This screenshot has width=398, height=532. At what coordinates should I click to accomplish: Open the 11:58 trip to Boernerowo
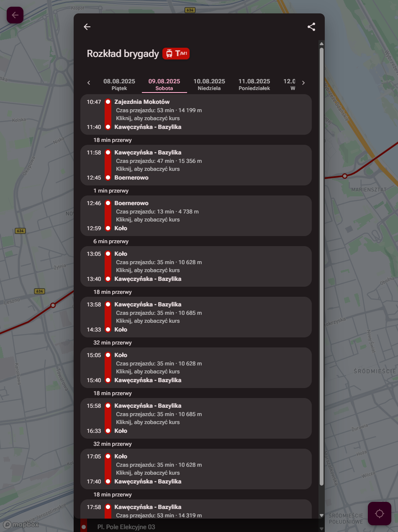[196, 165]
